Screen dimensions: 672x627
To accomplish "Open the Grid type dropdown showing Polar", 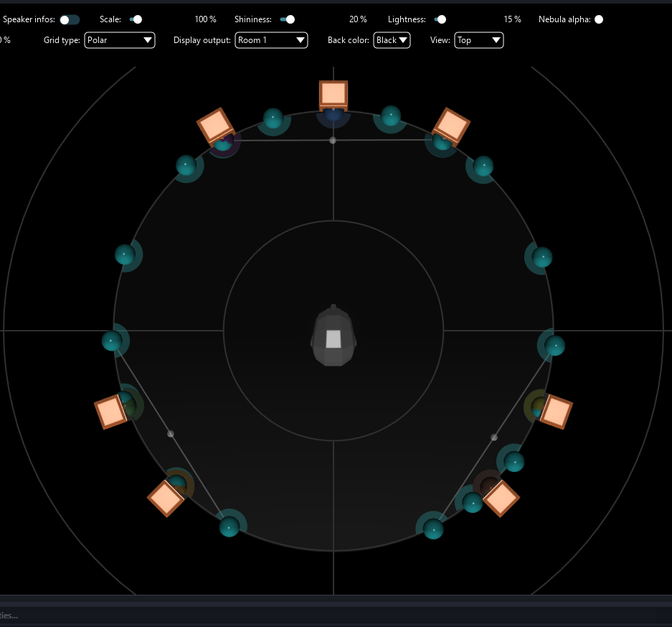I will coord(120,40).
